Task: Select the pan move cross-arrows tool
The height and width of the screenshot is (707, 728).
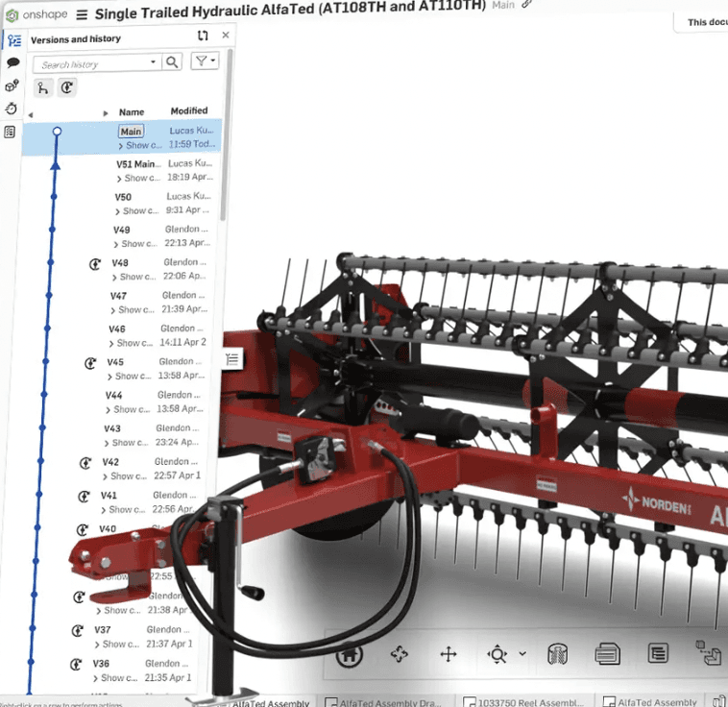Action: [x=449, y=654]
